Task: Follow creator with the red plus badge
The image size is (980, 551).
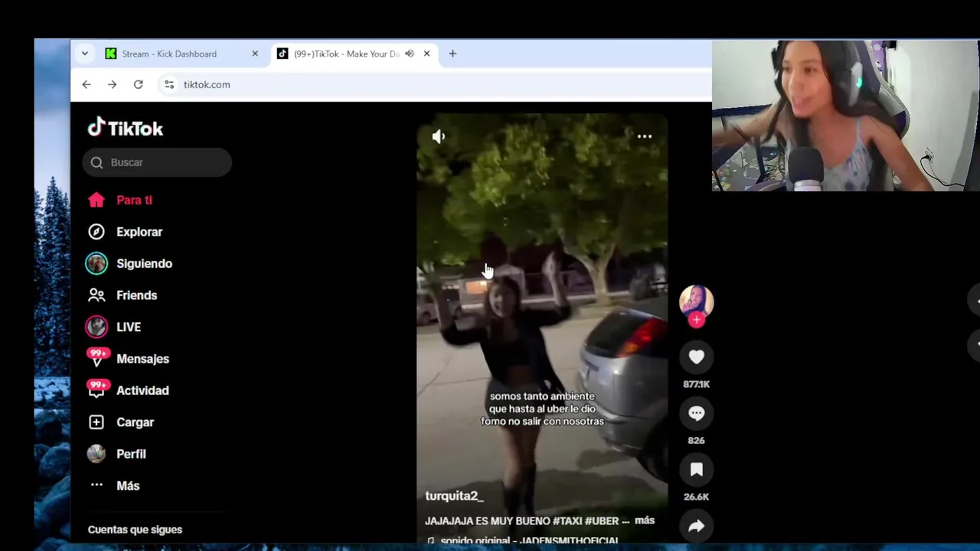Action: [696, 321]
